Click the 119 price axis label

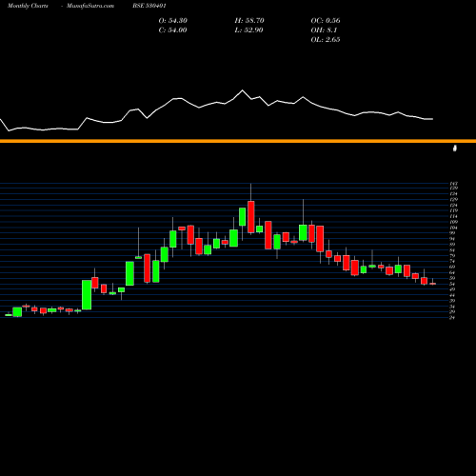453,210
